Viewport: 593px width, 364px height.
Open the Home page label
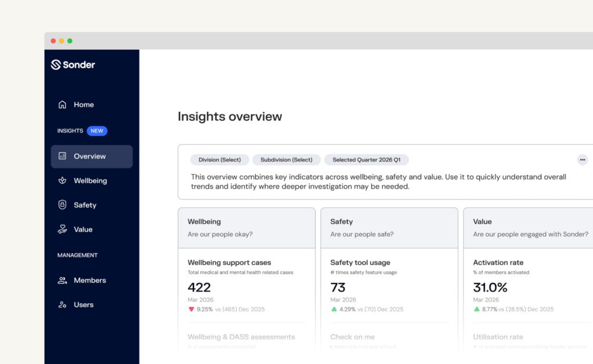[84, 105]
